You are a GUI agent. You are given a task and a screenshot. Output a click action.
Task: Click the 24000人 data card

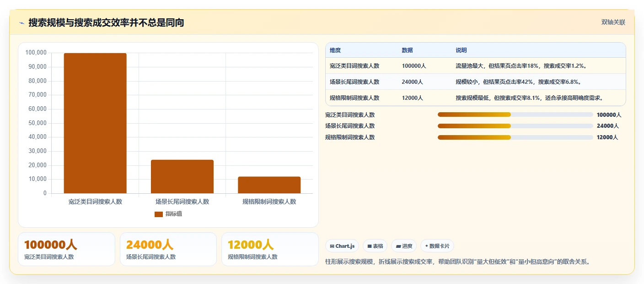[168, 249]
